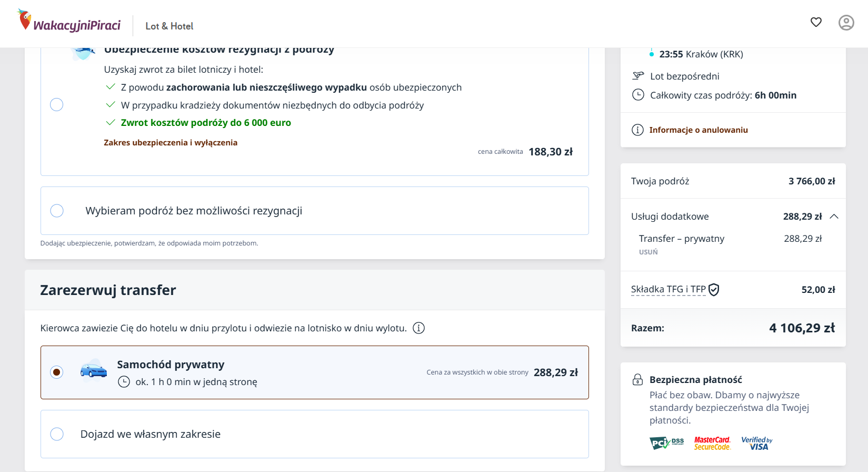Screen dimensions: 868x472
Task: Open Informacje o anulowaniu link
Action: [699, 130]
